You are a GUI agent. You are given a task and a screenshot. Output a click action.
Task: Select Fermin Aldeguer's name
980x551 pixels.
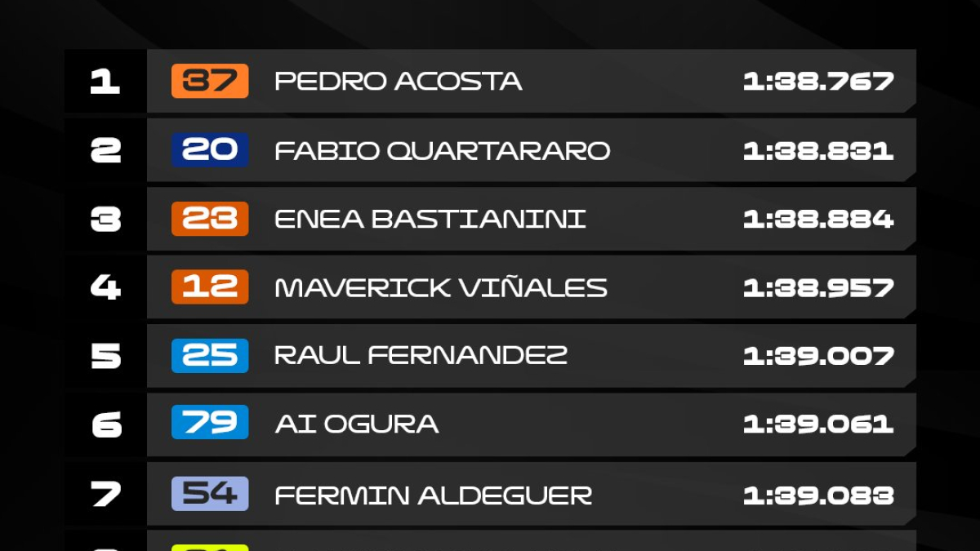[x=434, y=495]
